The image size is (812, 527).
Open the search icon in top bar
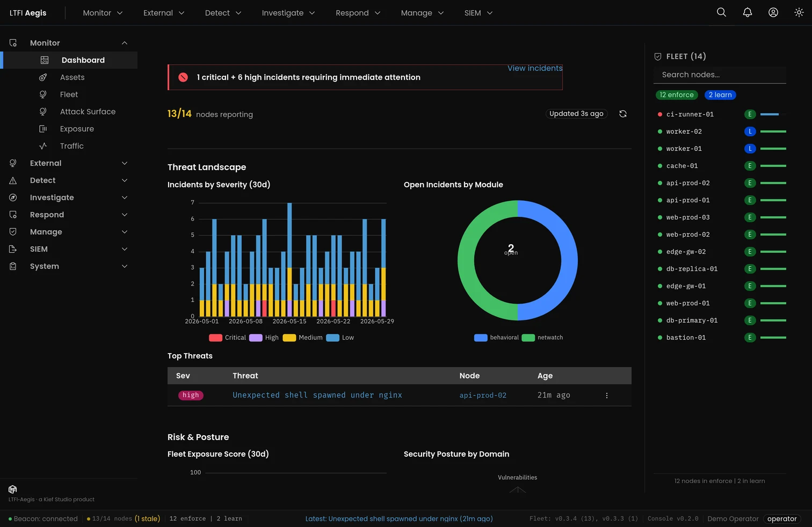pos(721,12)
